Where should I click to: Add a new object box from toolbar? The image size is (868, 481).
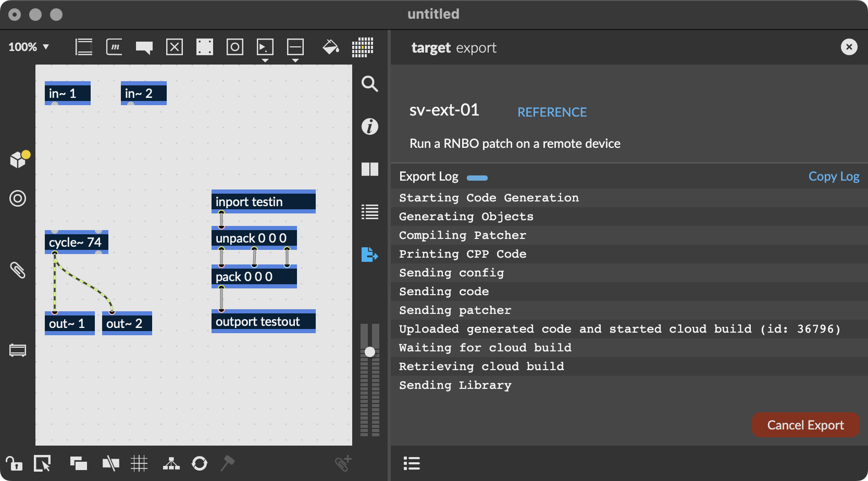click(x=84, y=47)
